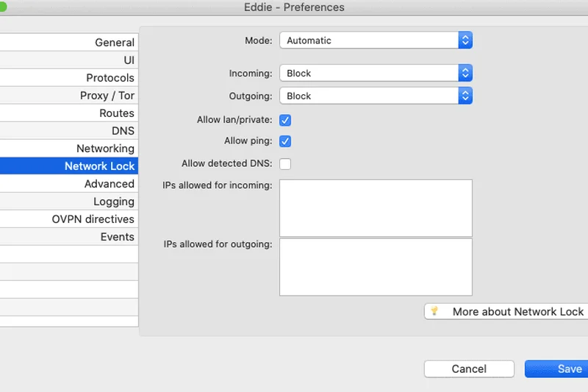The image size is (588, 392).
Task: Click inside the IPs allowed for incoming box
Action: (376, 208)
